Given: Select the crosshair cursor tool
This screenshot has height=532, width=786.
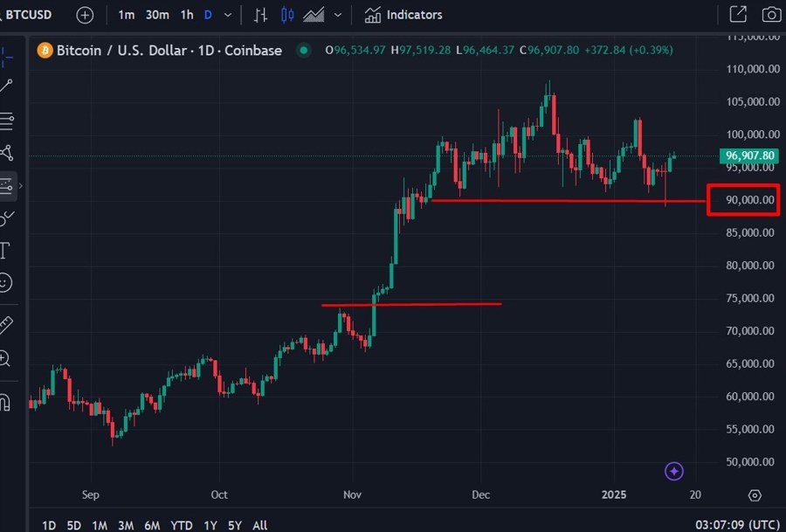Looking at the screenshot, I should (6, 57).
